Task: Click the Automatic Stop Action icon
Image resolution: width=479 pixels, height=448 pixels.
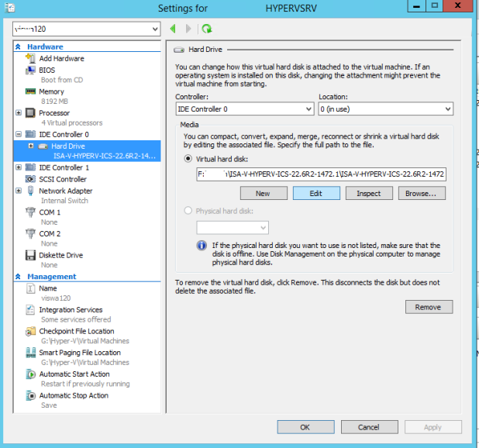Action: tap(30, 395)
